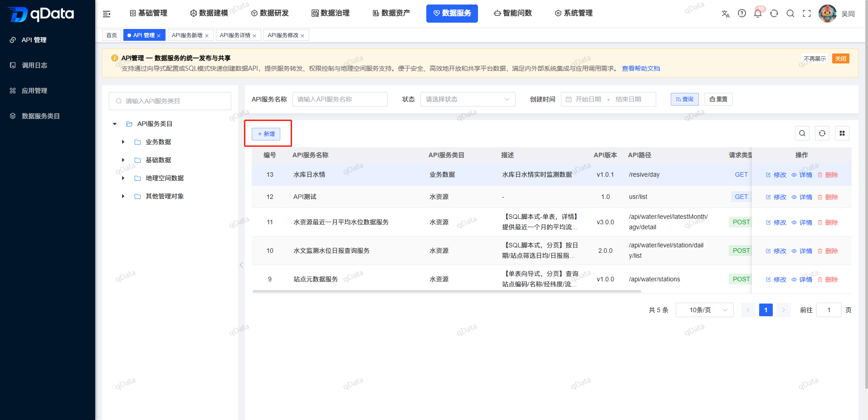
Task: Open notifications bell icon
Action: coord(758,14)
